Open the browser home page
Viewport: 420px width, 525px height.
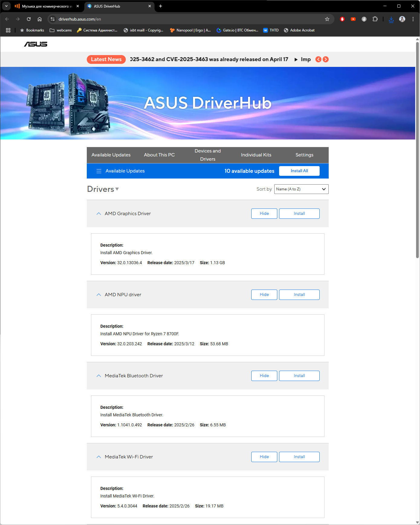tap(40, 19)
